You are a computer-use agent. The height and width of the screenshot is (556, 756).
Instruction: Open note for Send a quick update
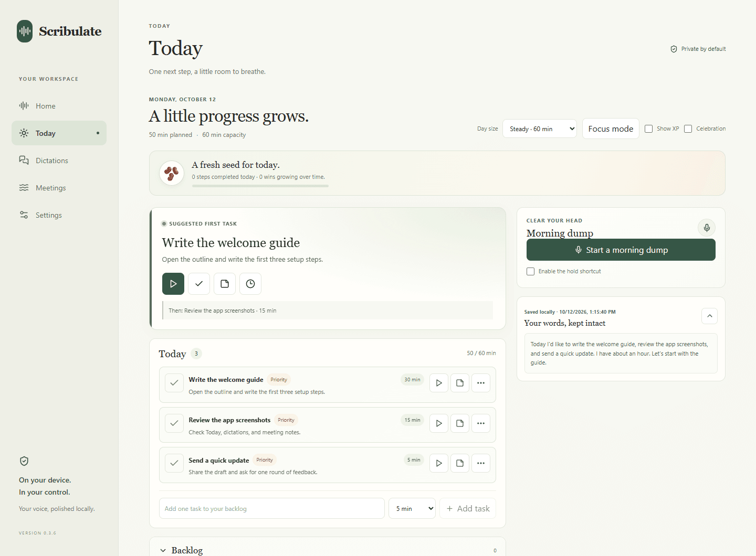(x=460, y=463)
